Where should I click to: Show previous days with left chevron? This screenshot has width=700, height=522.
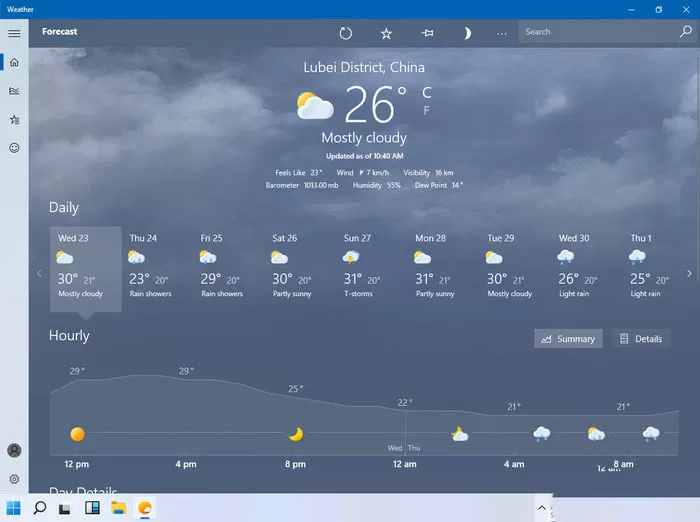tap(39, 273)
